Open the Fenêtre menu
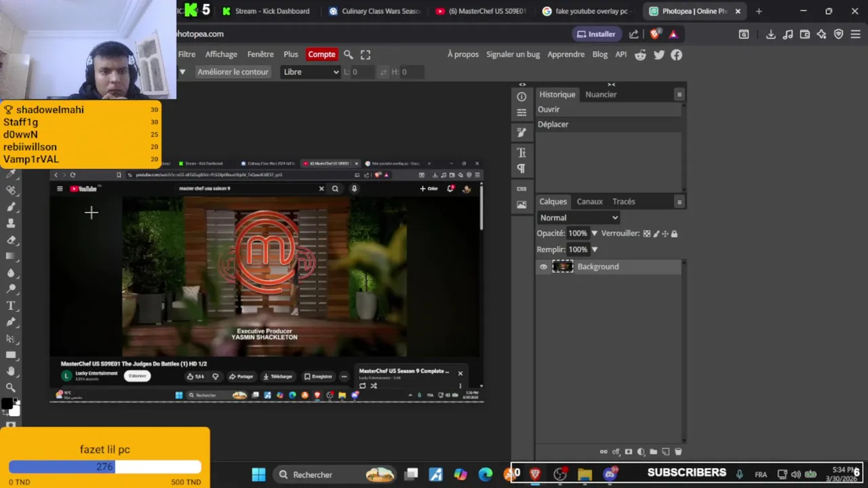868x488 pixels. [260, 54]
